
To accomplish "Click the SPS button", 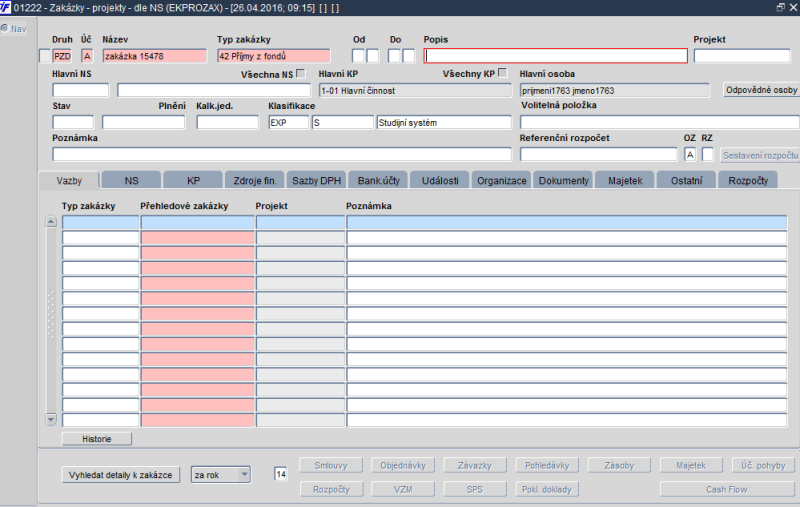I will click(474, 489).
